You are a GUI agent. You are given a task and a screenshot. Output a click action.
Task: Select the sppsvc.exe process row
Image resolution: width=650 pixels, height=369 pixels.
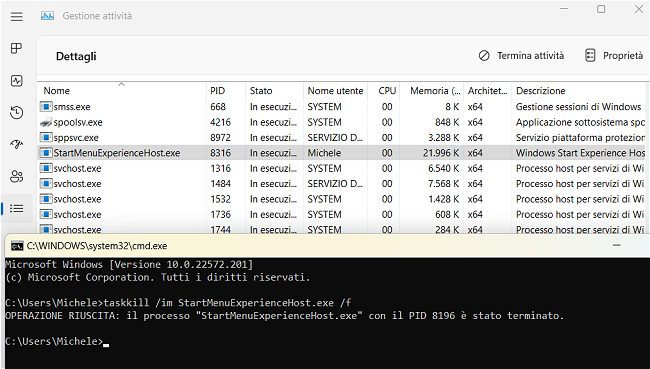342,138
